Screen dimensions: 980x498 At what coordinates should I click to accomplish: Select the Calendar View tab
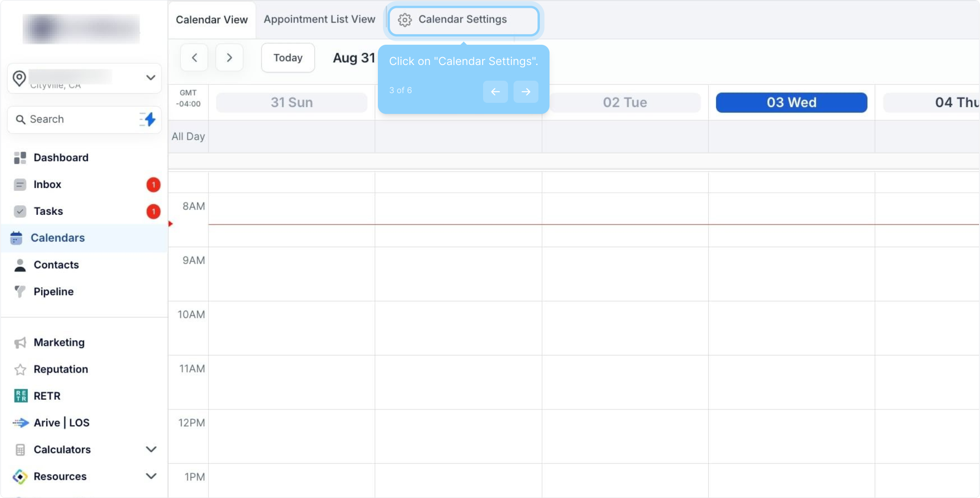[212, 20]
